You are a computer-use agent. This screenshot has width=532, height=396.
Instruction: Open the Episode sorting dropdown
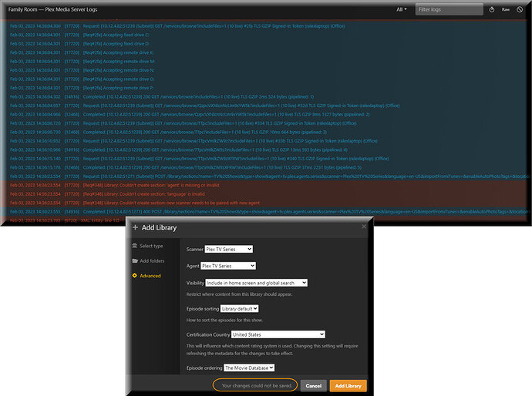[x=240, y=308]
